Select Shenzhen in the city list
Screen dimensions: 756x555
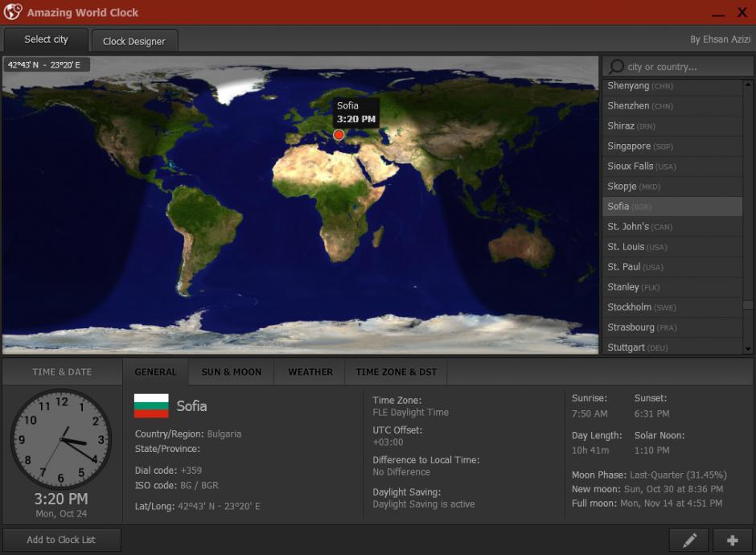coord(672,106)
